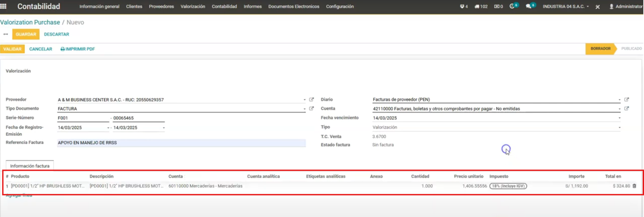Open Proveedor external link icon
This screenshot has height=217, width=644.
(311, 100)
